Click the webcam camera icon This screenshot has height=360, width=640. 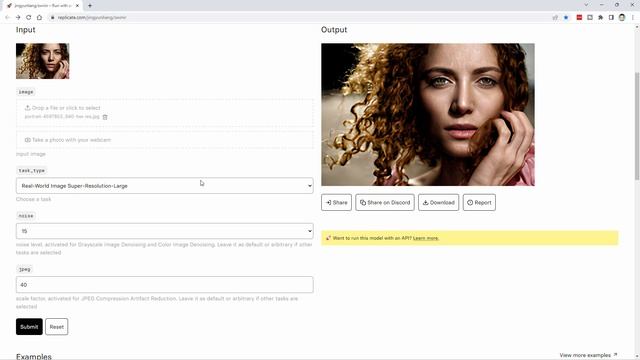coord(27,140)
